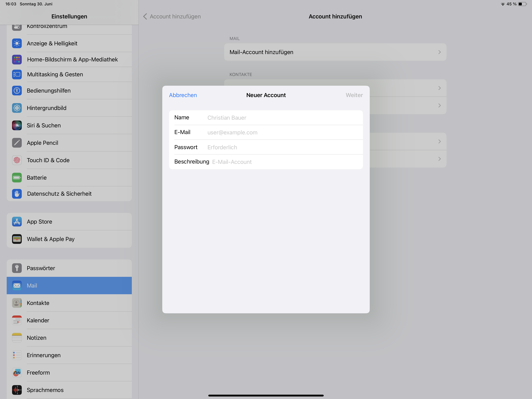Tap the Passwort input field
The width and height of the screenshot is (532, 399).
click(x=284, y=147)
